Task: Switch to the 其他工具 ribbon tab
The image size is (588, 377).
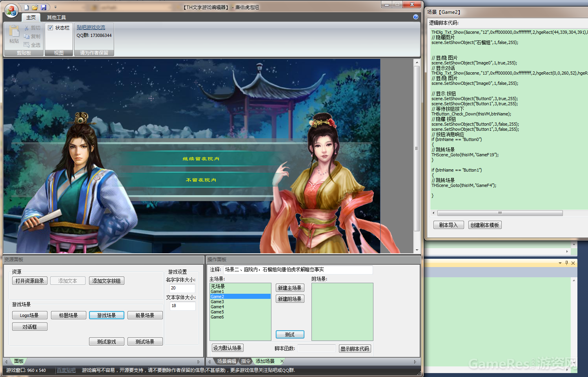Action: (56, 17)
